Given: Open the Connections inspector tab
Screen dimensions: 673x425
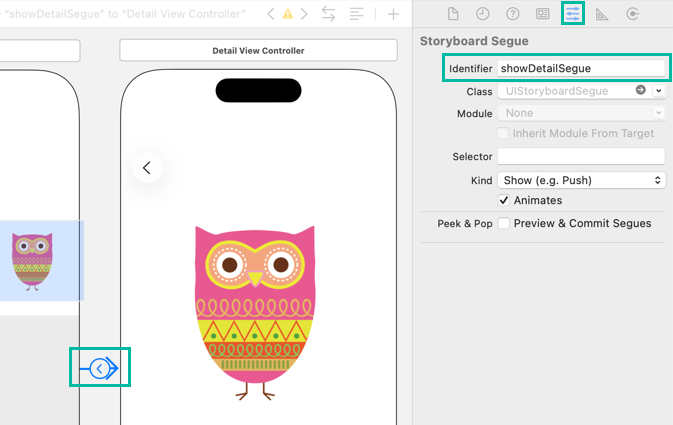Looking at the screenshot, I should point(632,14).
